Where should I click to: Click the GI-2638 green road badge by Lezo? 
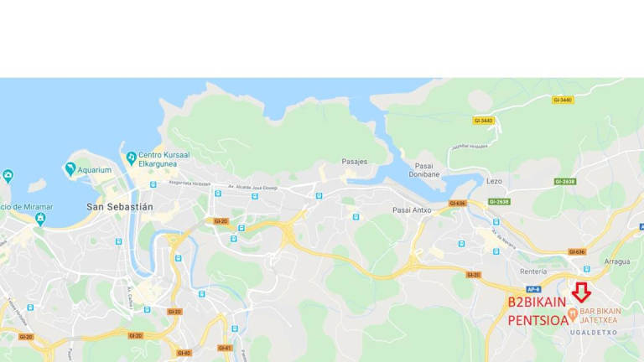[499, 201]
